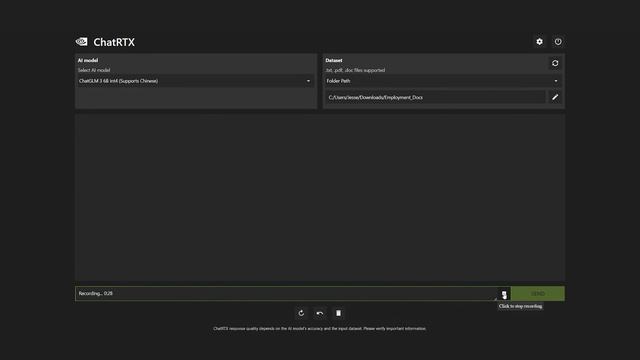Stop recording with the microphone button

504,294
